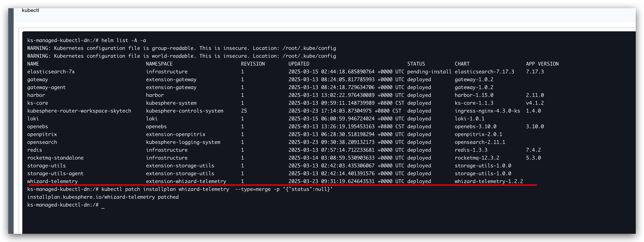This screenshot has height=242, width=644.
Task: Click the loki release name in NAME column
Action: point(33,119)
